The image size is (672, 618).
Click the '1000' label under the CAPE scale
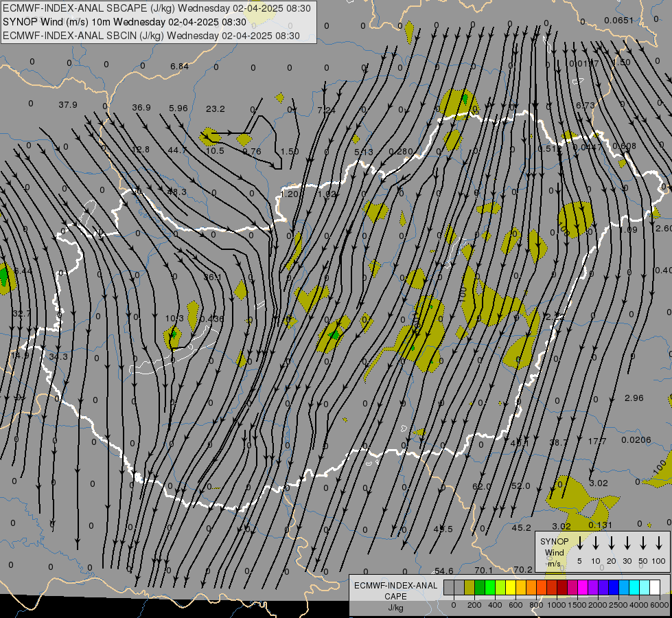click(x=557, y=605)
